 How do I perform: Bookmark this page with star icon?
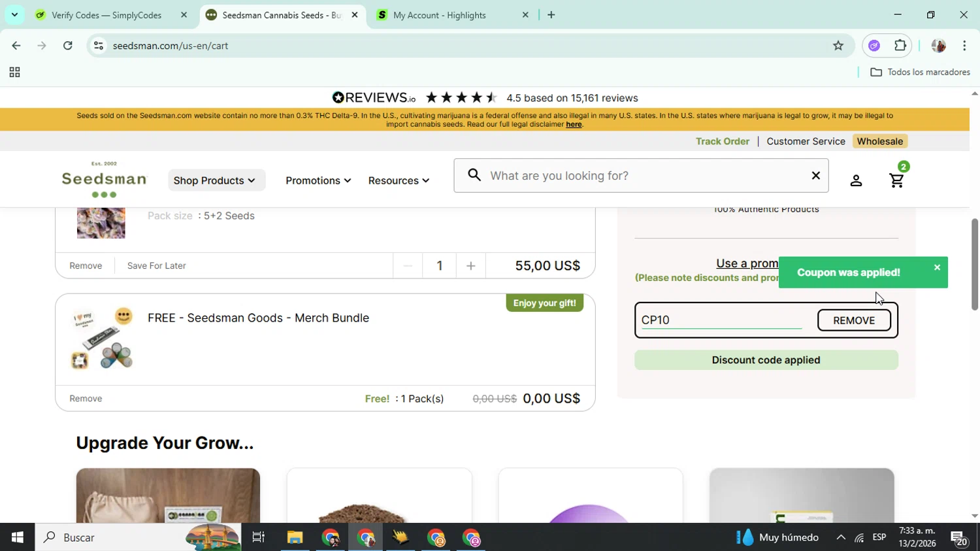tap(838, 46)
